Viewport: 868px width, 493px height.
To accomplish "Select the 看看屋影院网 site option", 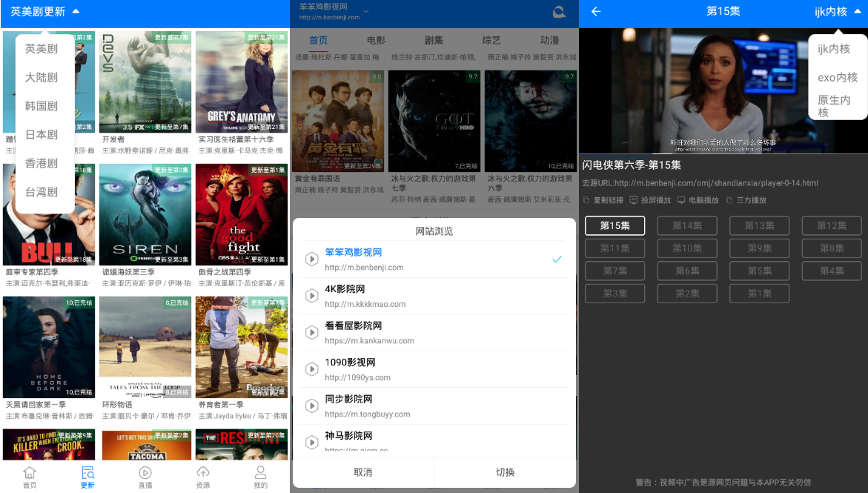I will point(434,332).
